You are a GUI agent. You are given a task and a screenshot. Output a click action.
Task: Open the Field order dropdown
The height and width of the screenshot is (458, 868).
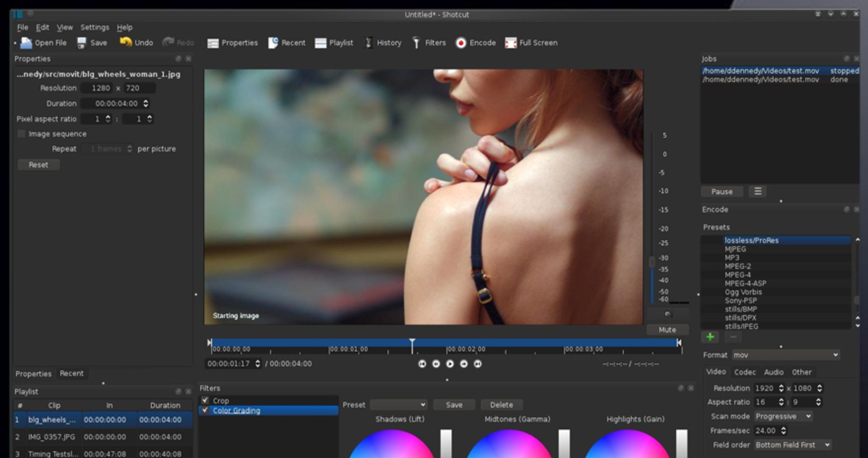click(x=793, y=445)
